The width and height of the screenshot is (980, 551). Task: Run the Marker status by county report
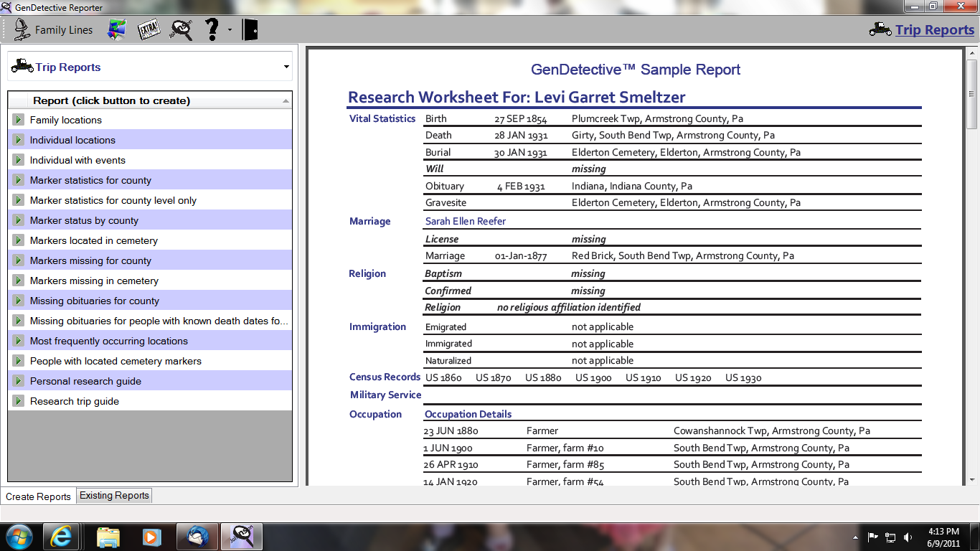(19, 220)
